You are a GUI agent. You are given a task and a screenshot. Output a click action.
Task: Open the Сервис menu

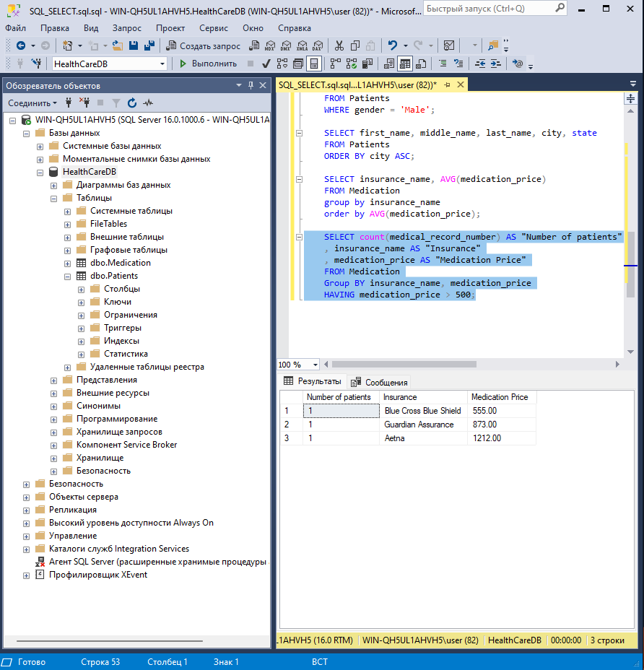tap(213, 27)
